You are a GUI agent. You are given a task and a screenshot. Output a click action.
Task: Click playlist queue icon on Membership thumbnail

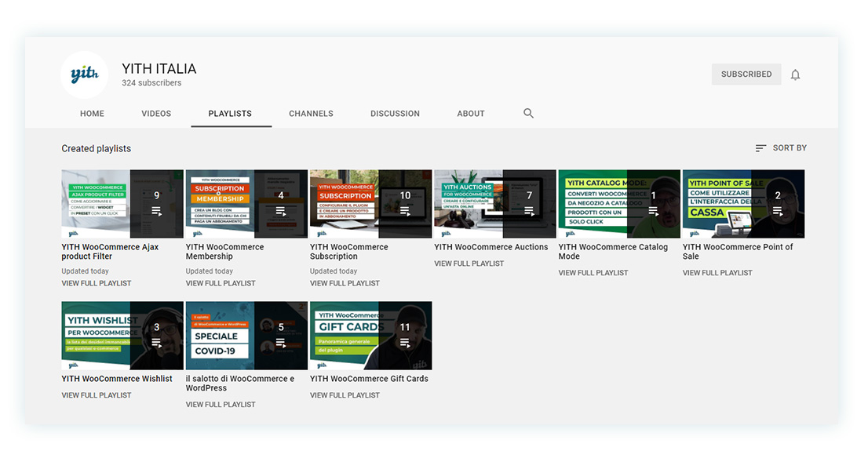click(x=281, y=211)
